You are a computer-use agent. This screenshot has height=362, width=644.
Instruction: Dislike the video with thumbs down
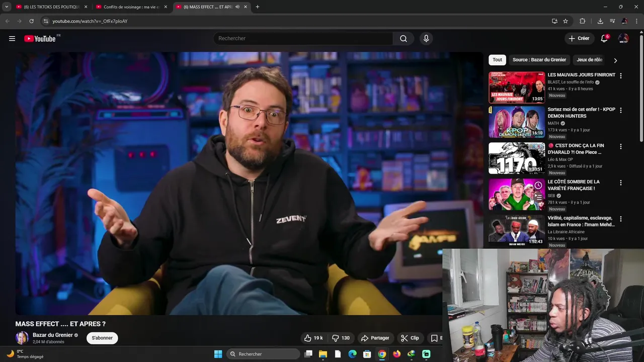click(x=341, y=338)
